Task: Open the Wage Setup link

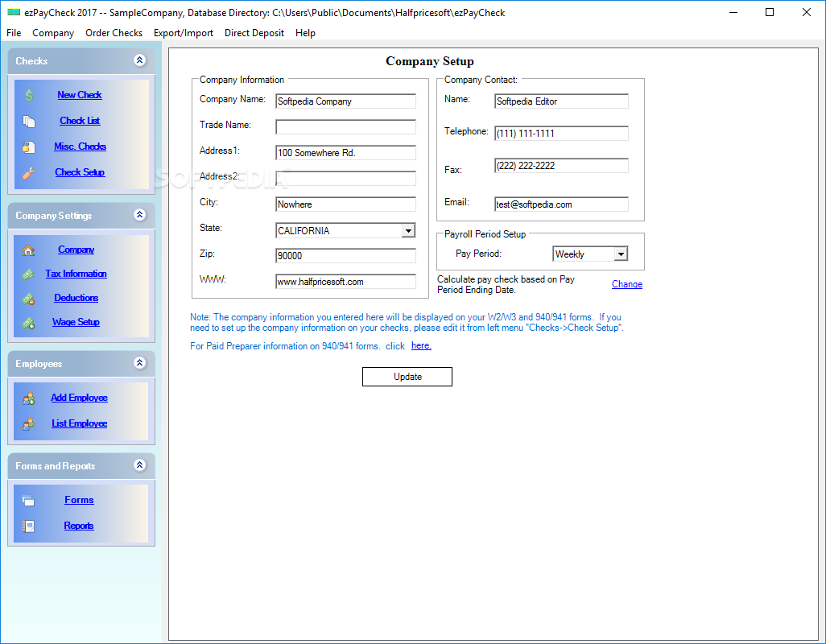Action: (x=76, y=323)
